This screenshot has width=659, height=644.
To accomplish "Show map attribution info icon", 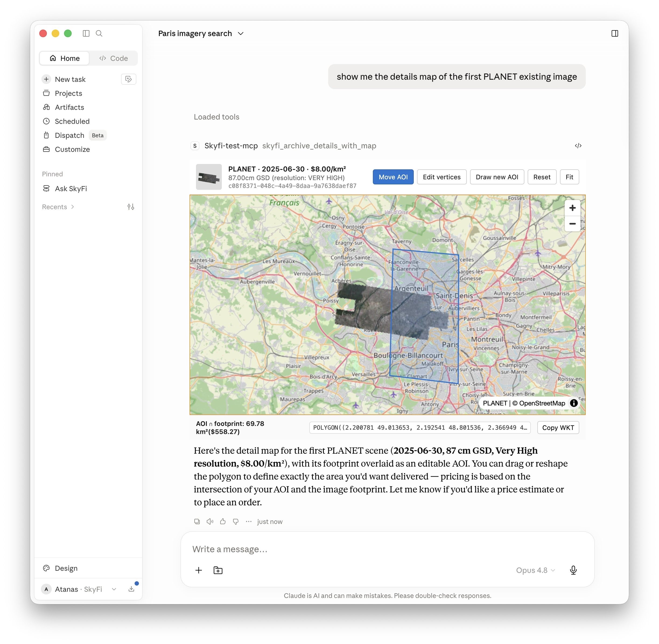I will coord(573,403).
